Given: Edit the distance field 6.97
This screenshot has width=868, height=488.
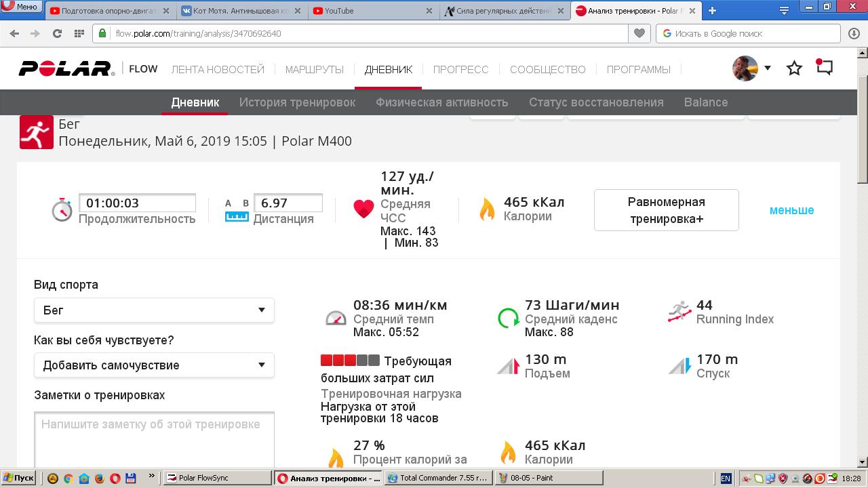Looking at the screenshot, I should (288, 203).
